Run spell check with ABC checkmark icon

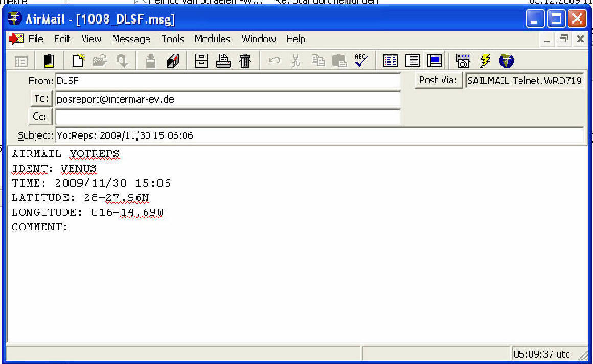[x=361, y=60]
